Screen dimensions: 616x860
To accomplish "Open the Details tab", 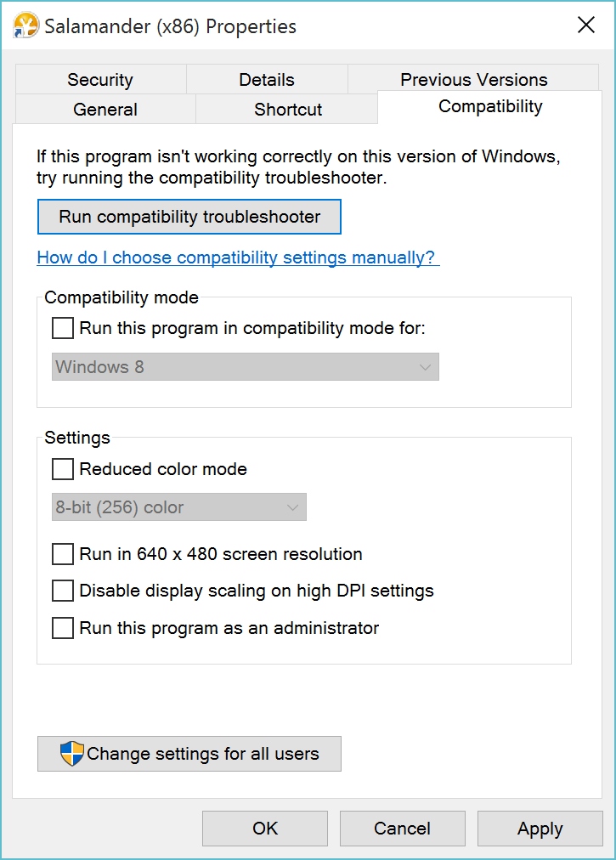I will pos(267,80).
